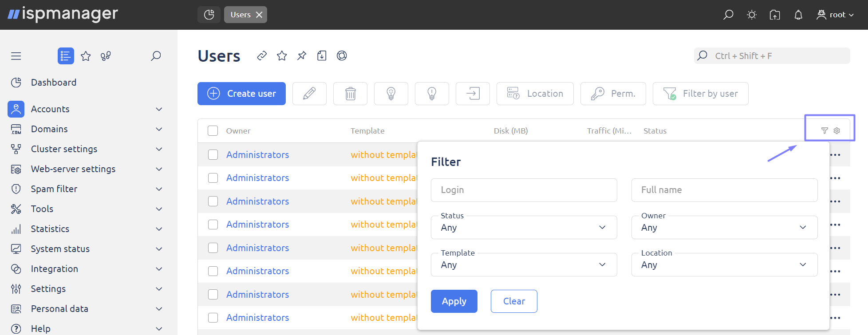The width and height of the screenshot is (868, 335).
Task: Apply the filter
Action: tap(454, 301)
